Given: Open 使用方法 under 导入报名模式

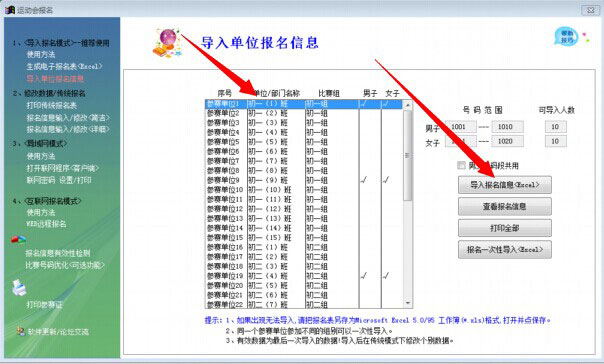Looking at the screenshot, I should tap(41, 55).
